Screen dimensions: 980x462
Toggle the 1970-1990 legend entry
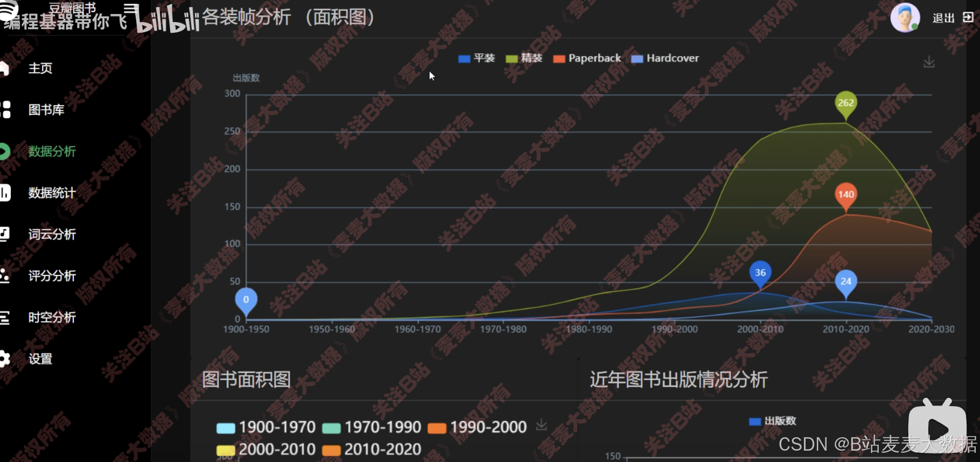(x=372, y=428)
